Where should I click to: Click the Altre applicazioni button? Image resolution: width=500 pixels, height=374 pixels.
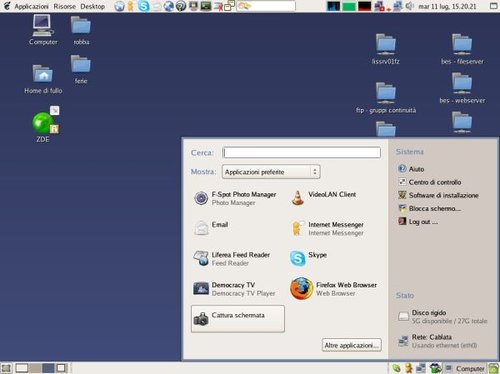352,345
